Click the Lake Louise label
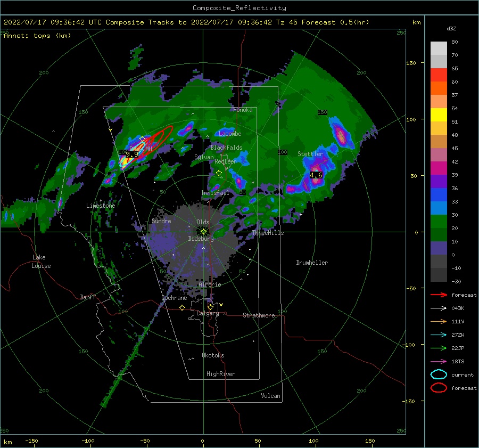This screenshot has height=448, width=479. 41,262
